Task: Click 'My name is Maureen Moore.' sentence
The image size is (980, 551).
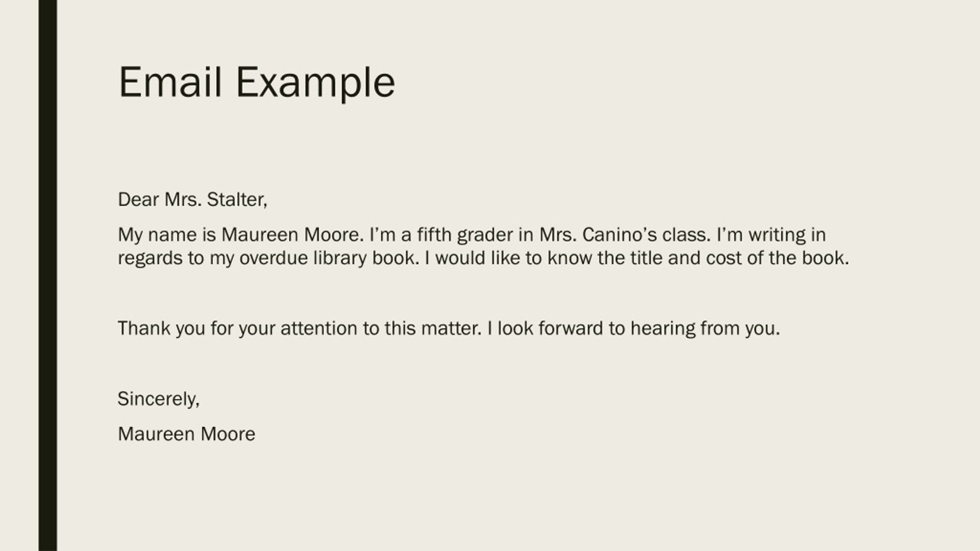Action: [x=241, y=235]
